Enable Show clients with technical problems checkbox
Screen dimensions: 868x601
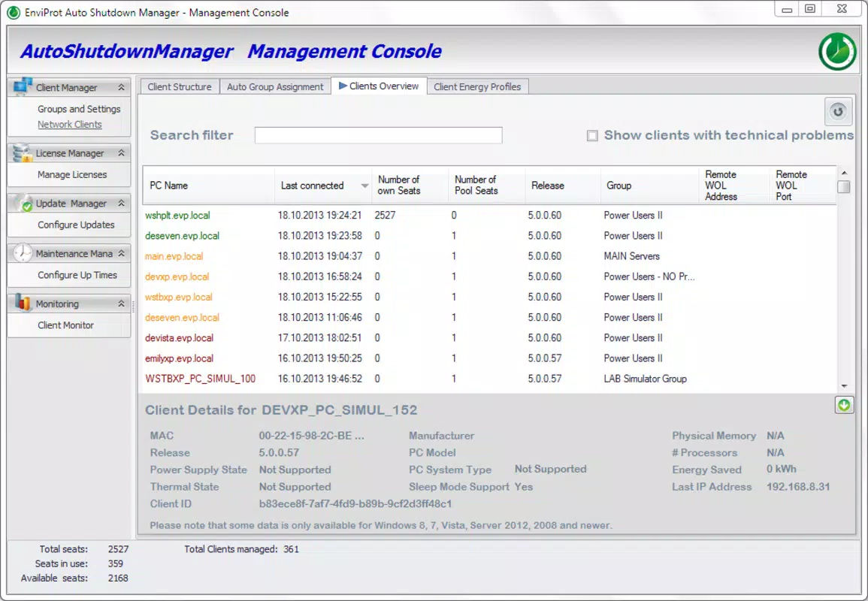(x=591, y=135)
